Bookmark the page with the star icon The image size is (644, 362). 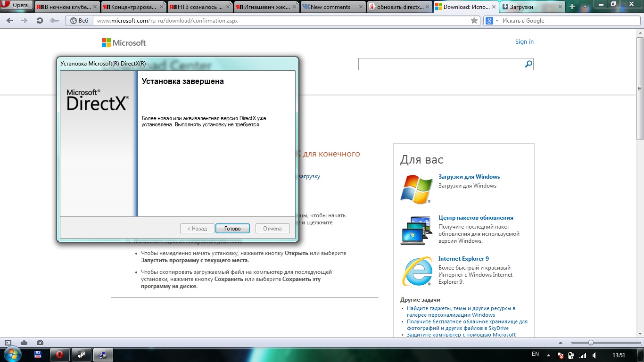(x=474, y=21)
